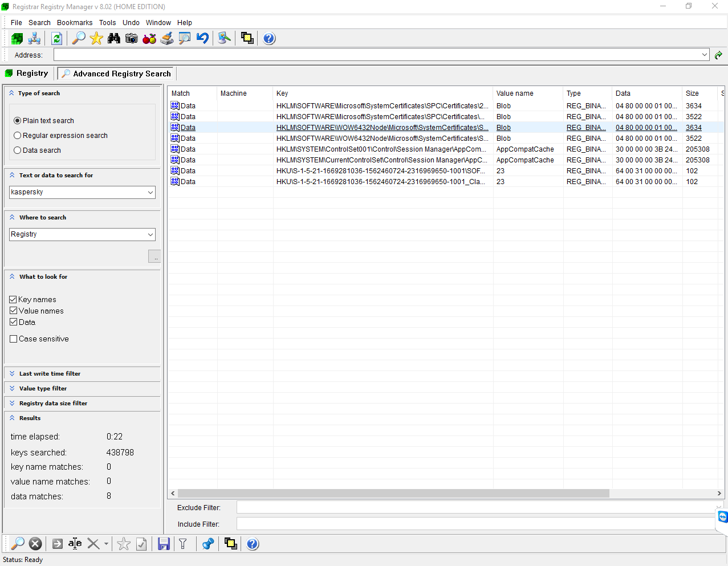Collapse the Results section
728x566 pixels.
[12, 418]
